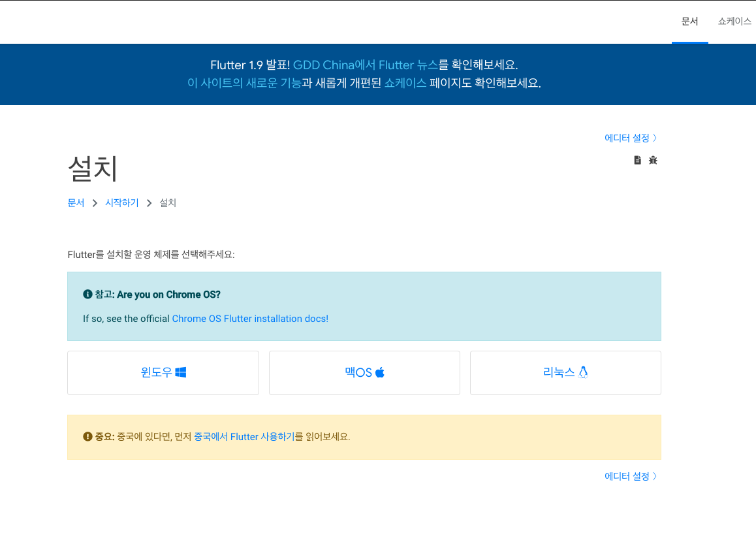
Task: Switch to the 쇼케이스 header tab
Action: pos(734,21)
